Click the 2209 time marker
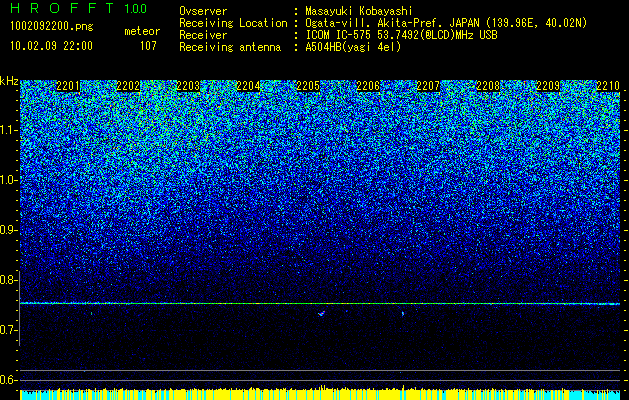Viewport: 629px width, 400px height. click(548, 86)
